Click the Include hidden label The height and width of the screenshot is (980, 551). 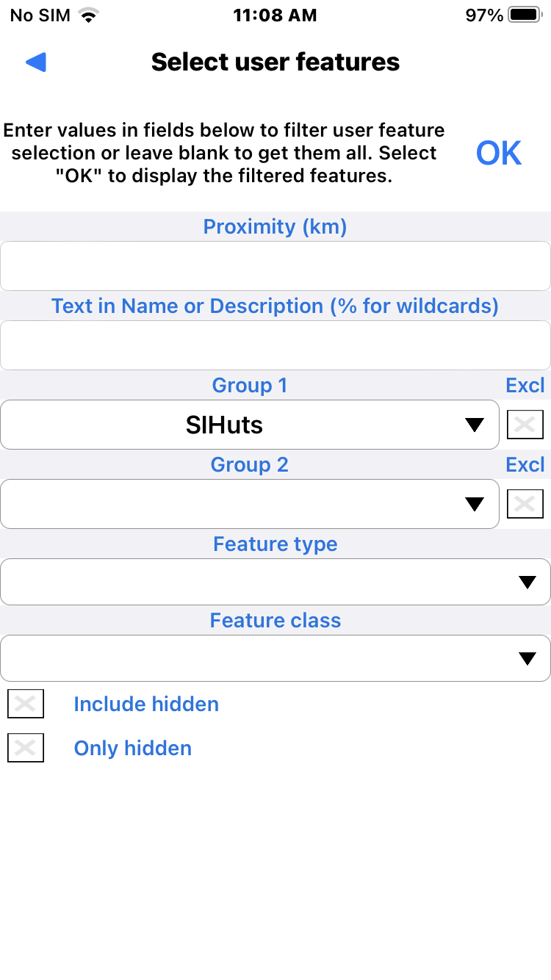click(x=145, y=704)
